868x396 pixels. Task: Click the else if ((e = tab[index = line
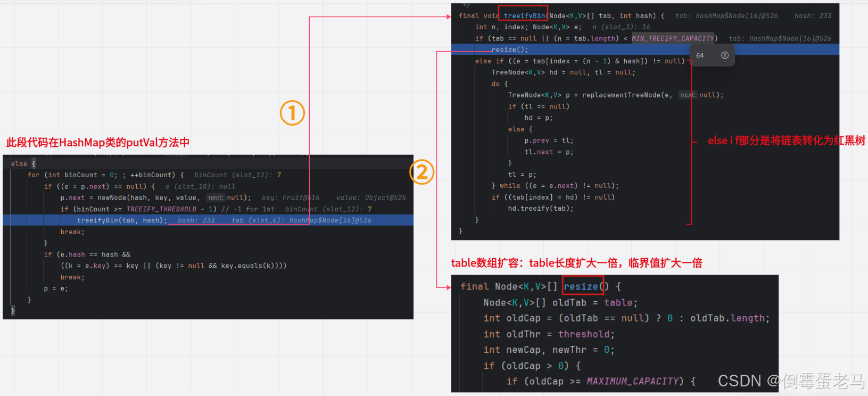click(580, 61)
